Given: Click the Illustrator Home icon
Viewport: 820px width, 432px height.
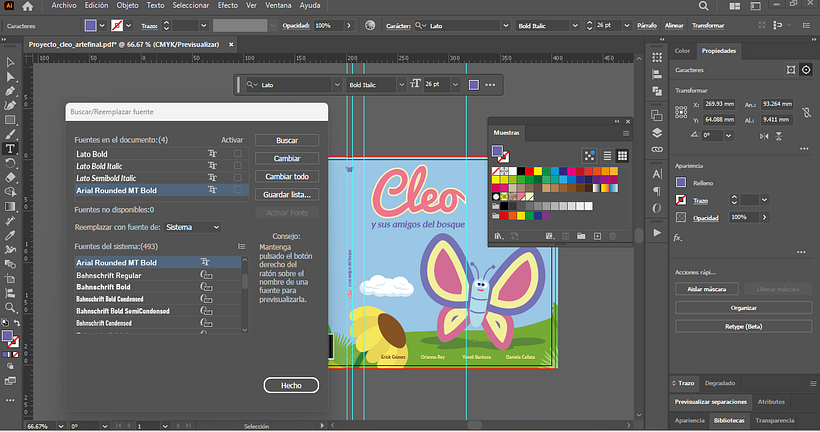Looking at the screenshot, I should (27, 6).
